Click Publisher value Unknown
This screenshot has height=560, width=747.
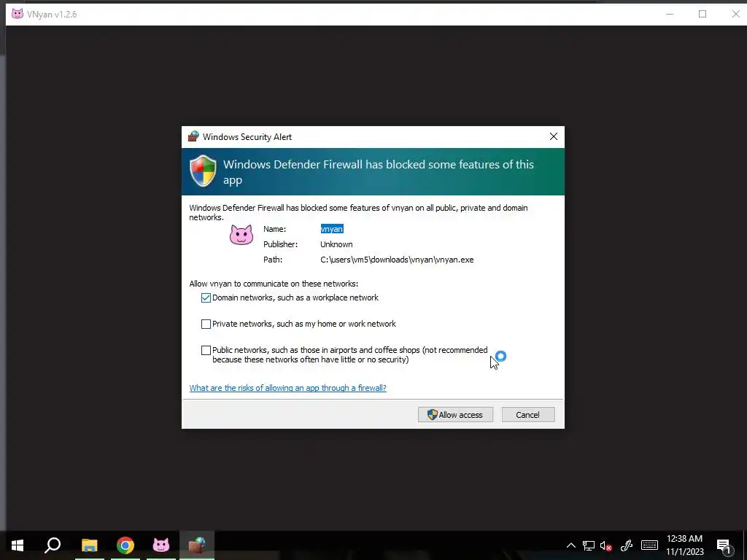(336, 244)
